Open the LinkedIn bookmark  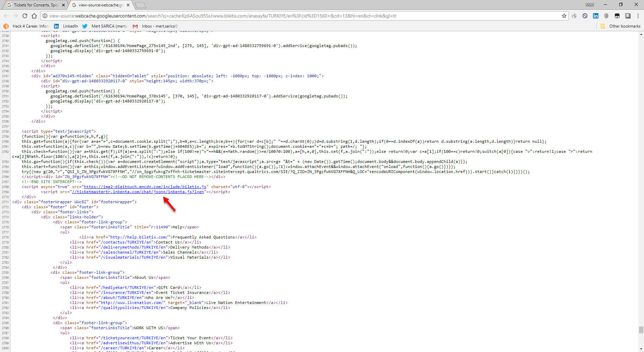click(66, 26)
